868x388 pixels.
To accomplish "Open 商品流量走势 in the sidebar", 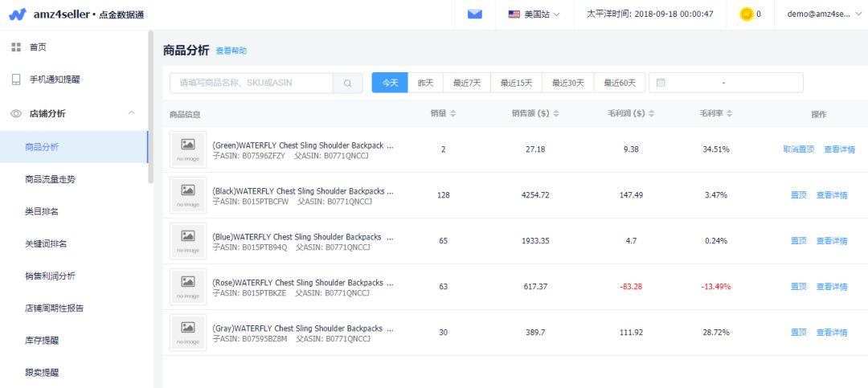I will click(x=55, y=179).
